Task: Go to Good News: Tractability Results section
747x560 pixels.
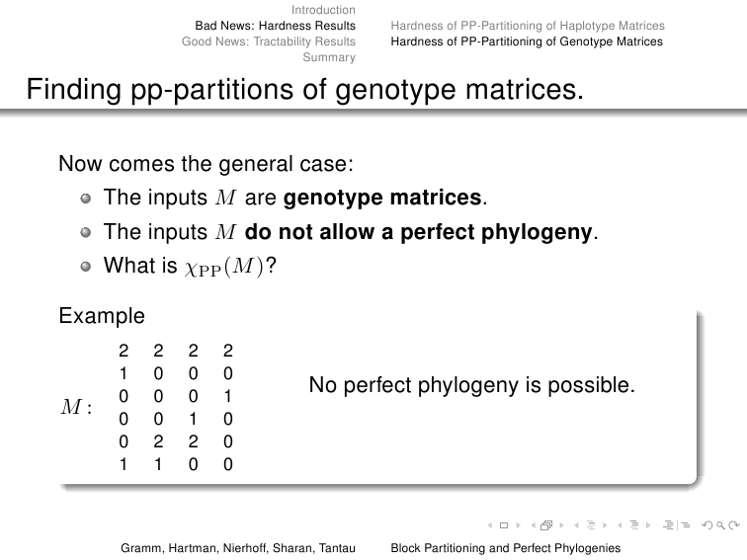Action: click(269, 41)
